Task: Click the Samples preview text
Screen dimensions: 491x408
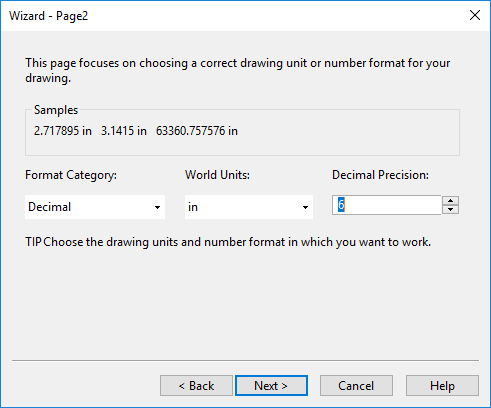Action: 136,131
